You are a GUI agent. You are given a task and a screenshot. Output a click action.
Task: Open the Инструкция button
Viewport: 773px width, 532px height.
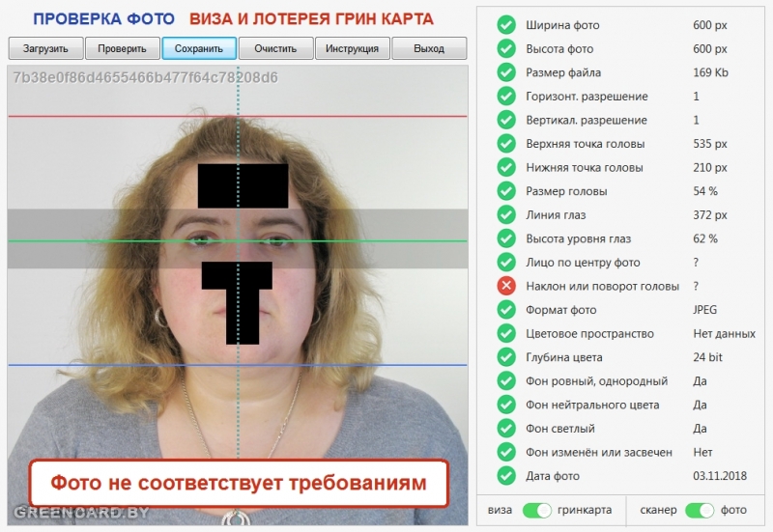tap(353, 48)
